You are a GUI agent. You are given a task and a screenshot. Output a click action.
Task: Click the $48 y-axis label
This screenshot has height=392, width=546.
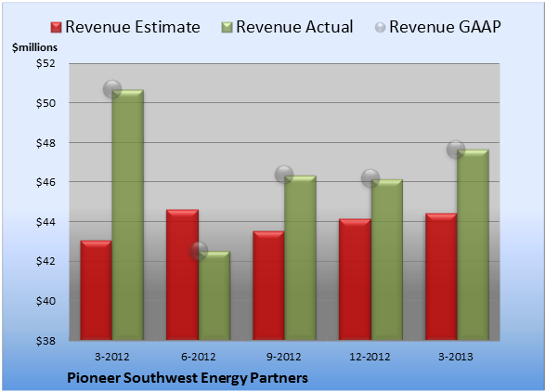tap(45, 143)
